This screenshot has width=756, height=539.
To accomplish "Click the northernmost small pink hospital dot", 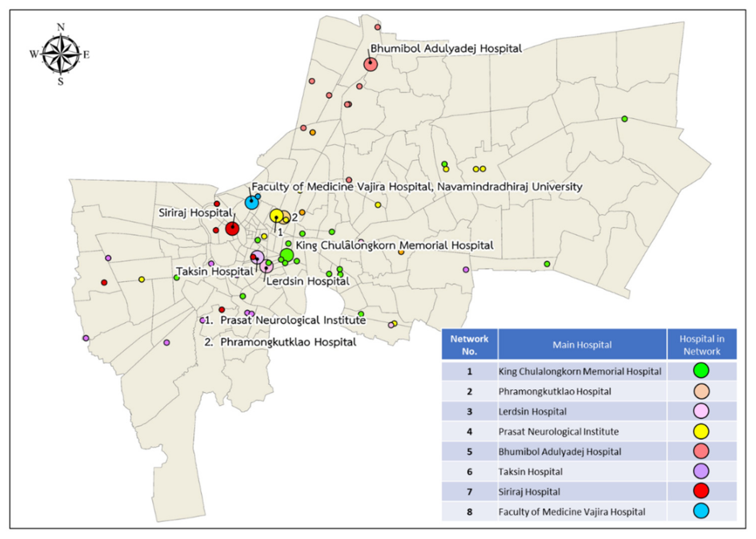I will pos(378,27).
